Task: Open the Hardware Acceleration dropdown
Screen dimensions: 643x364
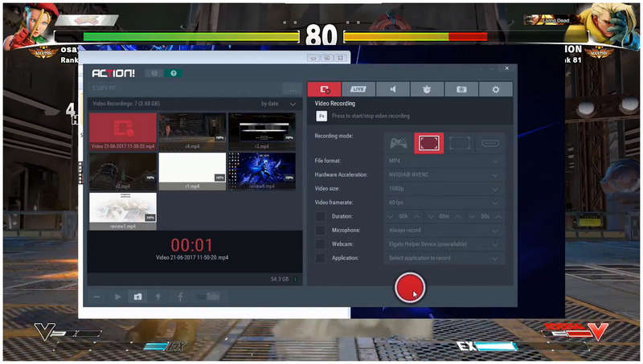Action: [444, 175]
